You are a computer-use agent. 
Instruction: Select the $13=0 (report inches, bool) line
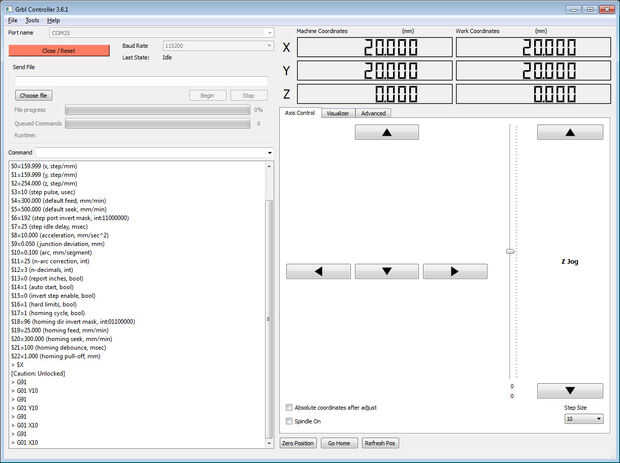(x=47, y=278)
